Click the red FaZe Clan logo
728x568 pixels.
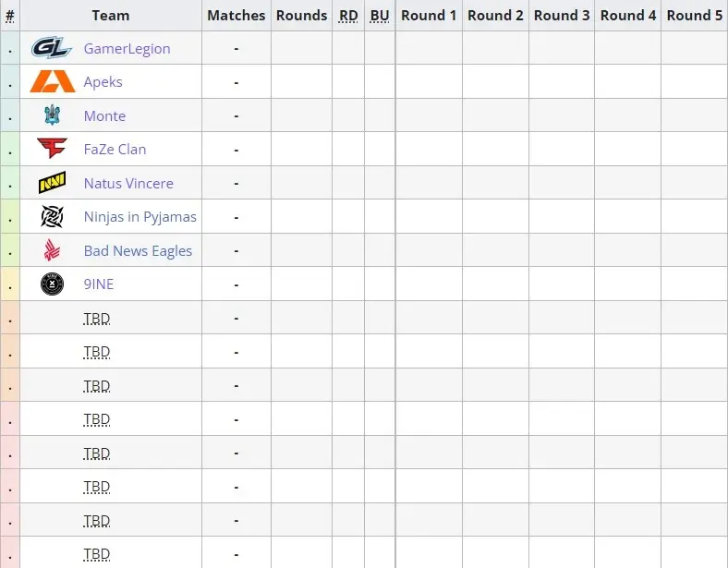52,149
